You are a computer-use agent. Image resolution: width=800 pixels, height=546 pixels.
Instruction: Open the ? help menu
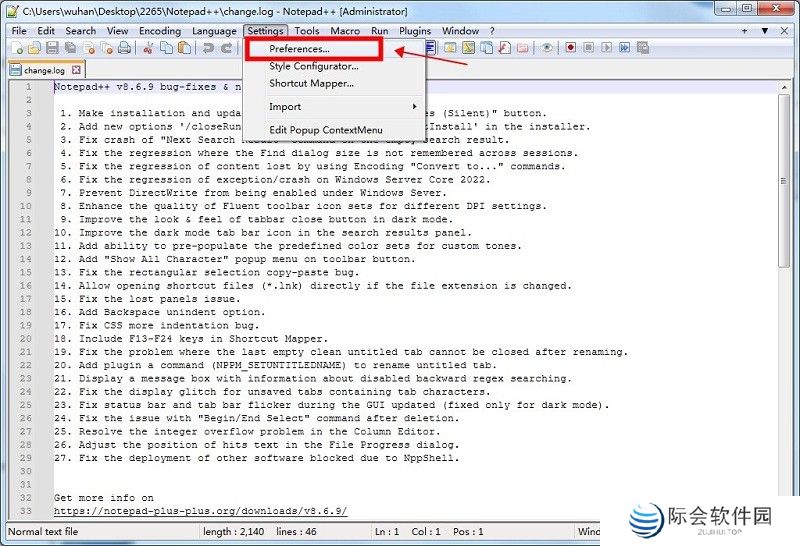coord(492,31)
